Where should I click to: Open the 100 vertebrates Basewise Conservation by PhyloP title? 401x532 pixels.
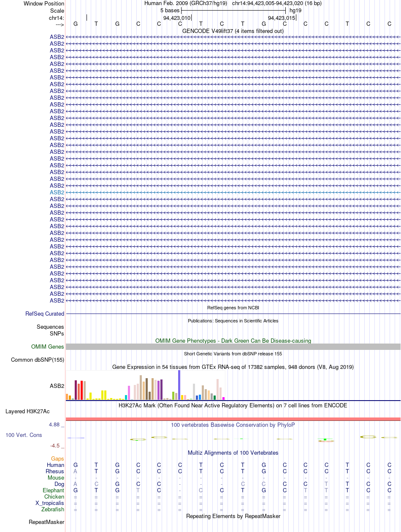click(x=233, y=425)
